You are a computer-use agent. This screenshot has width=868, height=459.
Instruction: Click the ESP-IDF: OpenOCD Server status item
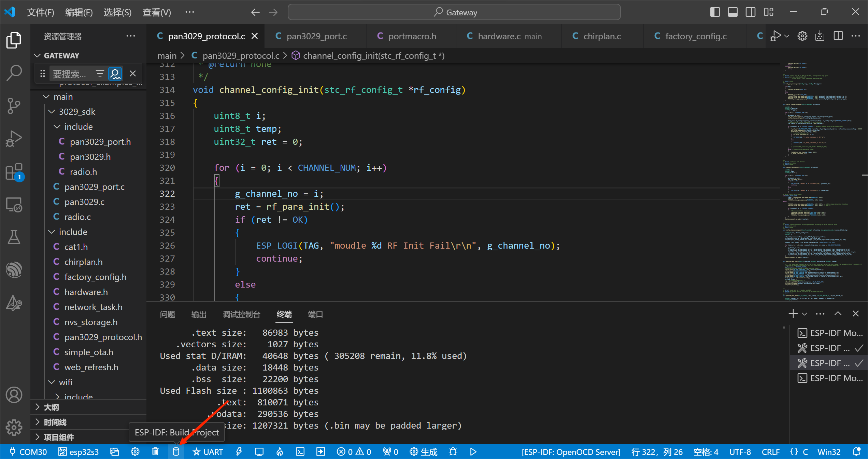coord(571,452)
